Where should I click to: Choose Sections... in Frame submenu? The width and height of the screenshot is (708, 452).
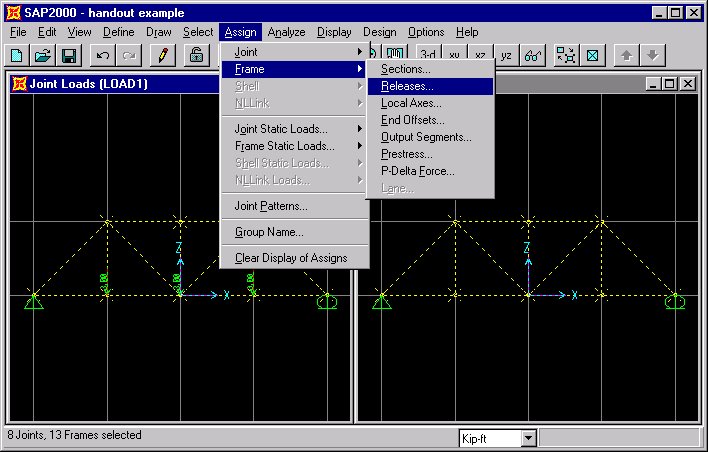click(x=430, y=69)
